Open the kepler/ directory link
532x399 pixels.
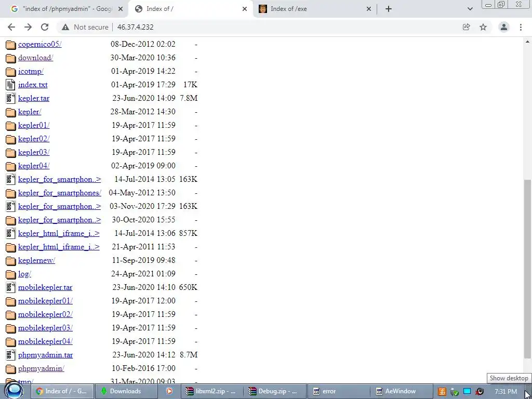click(x=30, y=112)
